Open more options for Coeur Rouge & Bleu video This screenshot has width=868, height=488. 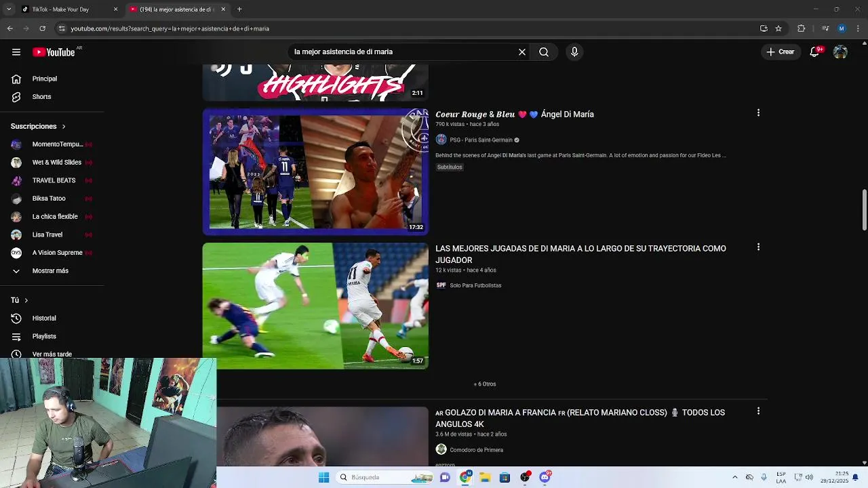point(758,113)
